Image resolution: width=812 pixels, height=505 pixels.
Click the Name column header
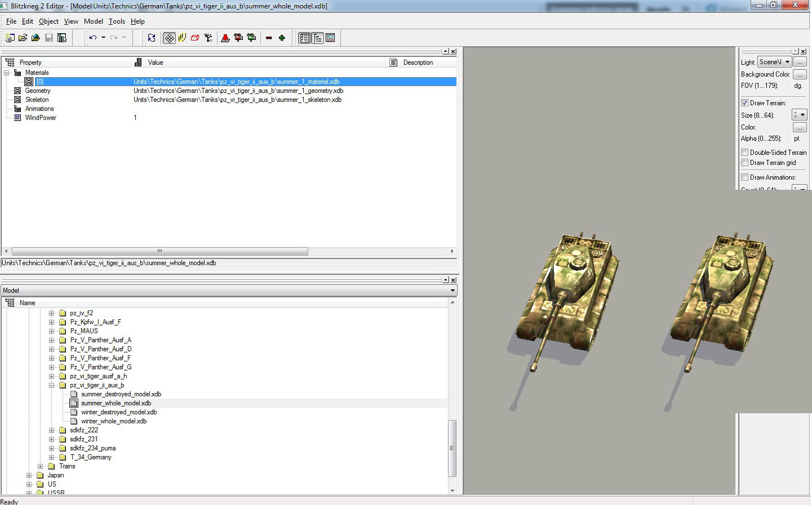pyautogui.click(x=225, y=303)
